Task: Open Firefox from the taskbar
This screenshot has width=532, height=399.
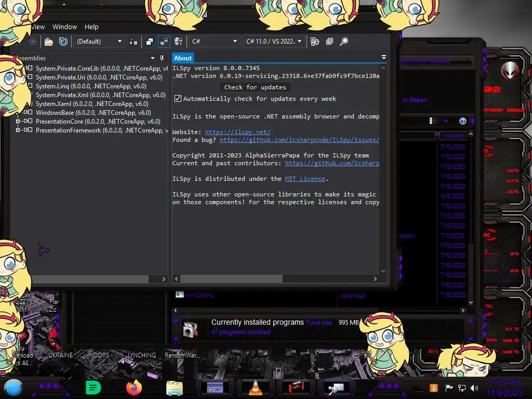Action: 134,388
